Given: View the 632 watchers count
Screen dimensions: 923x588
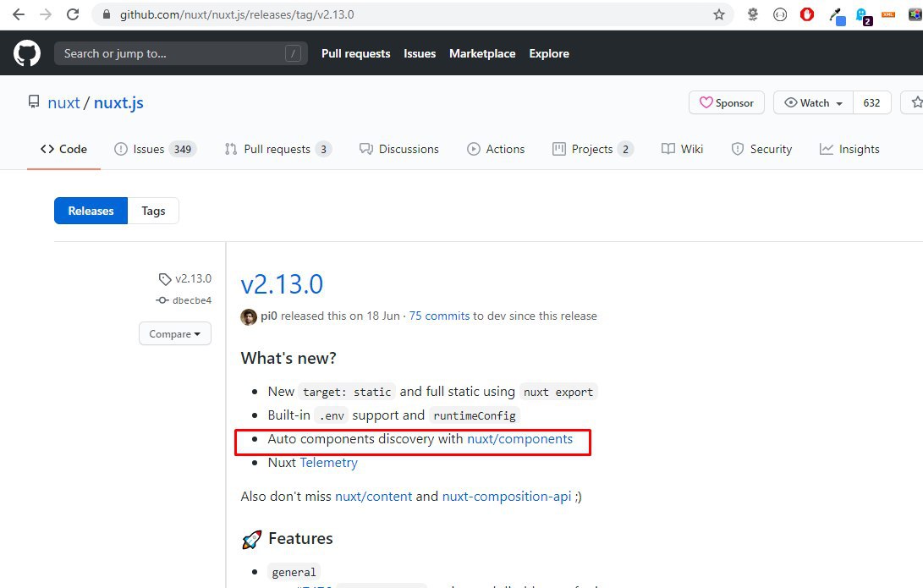Looking at the screenshot, I should (x=871, y=103).
